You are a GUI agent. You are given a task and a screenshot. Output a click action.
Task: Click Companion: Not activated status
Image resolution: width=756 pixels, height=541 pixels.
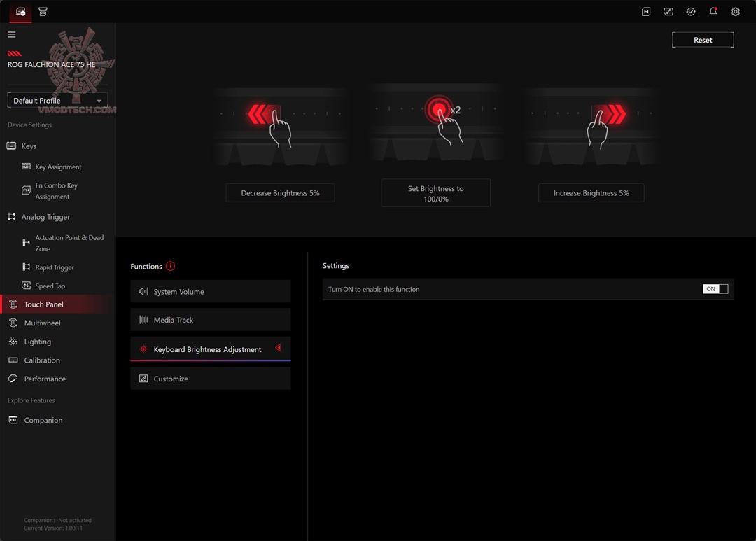58,520
